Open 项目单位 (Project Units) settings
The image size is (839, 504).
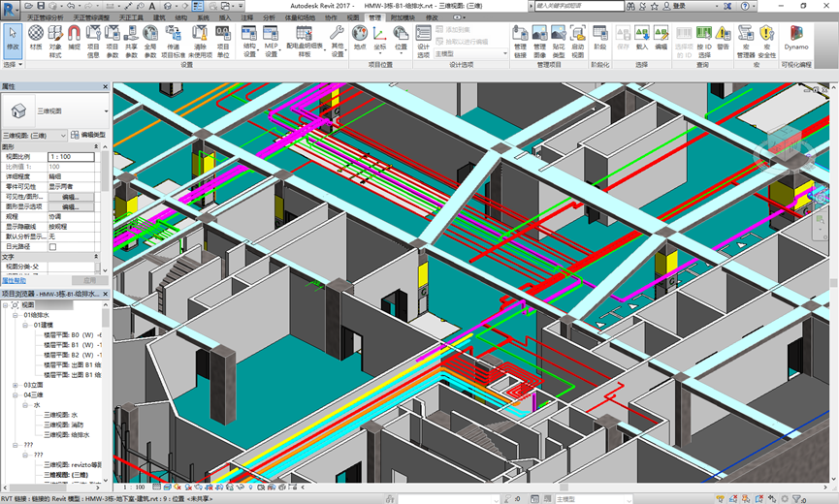click(222, 41)
